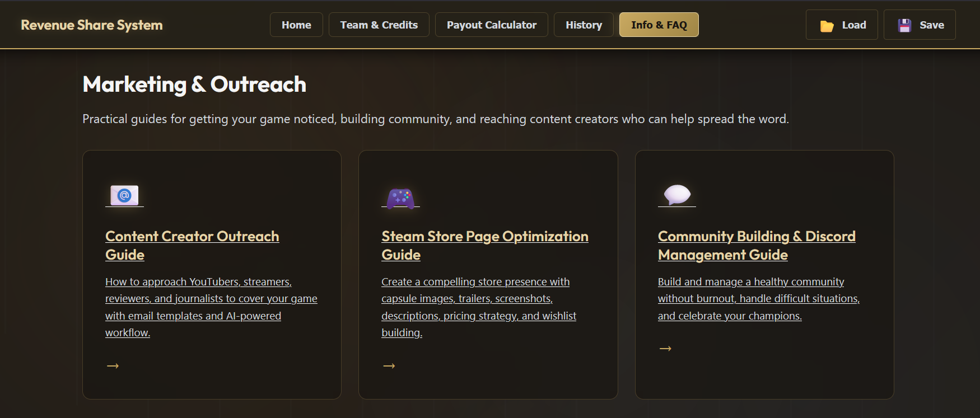Click the email envelope icon
This screenshot has width=980, height=418.
point(124,195)
